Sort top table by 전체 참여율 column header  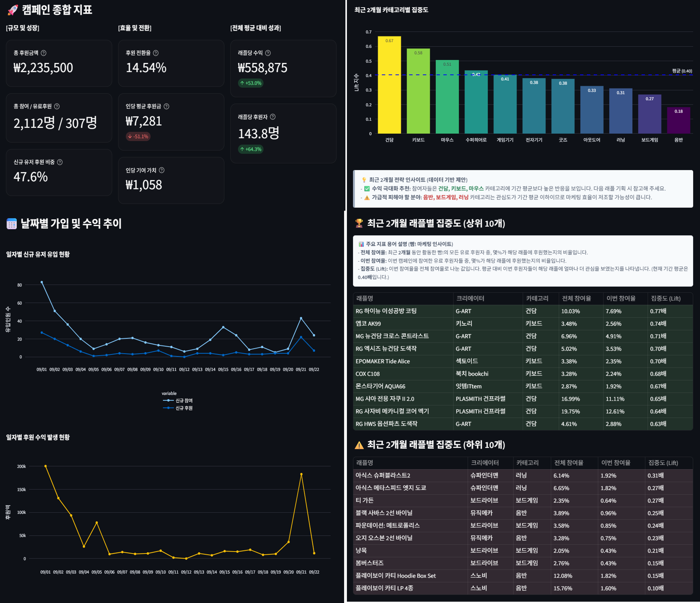point(576,298)
